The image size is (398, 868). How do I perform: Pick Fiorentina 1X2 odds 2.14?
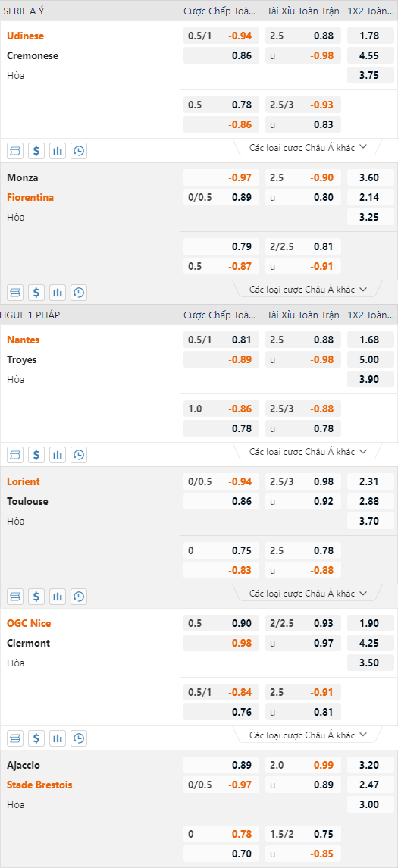pyautogui.click(x=371, y=197)
